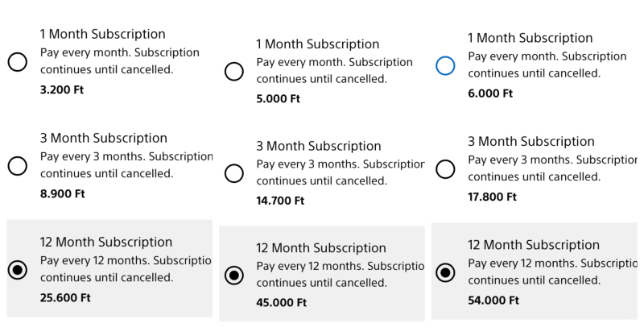Click the 3 Month Subscription title above 8.900 Ft

[103, 139]
